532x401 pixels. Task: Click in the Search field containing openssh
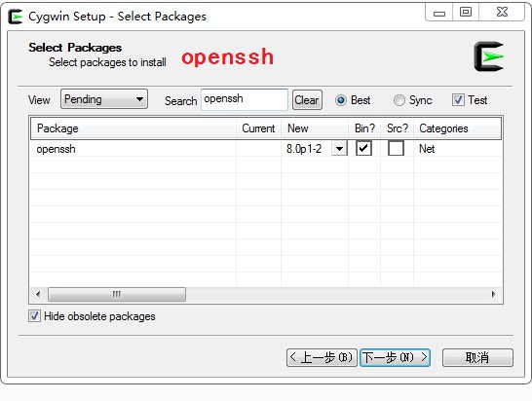[245, 99]
